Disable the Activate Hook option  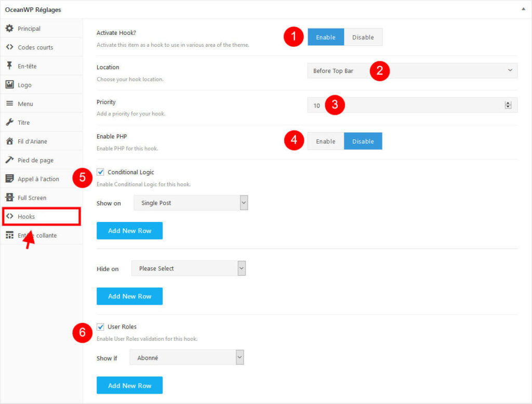363,37
